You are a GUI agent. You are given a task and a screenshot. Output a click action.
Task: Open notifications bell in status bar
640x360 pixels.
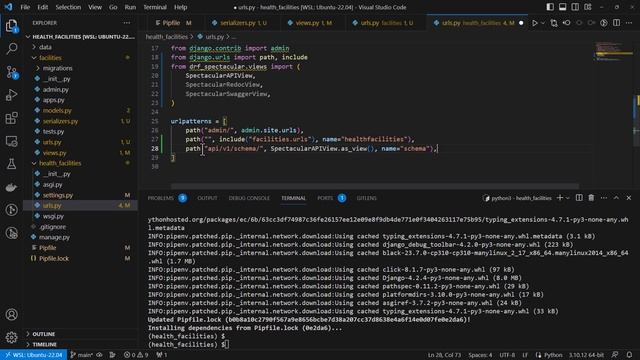629,355
